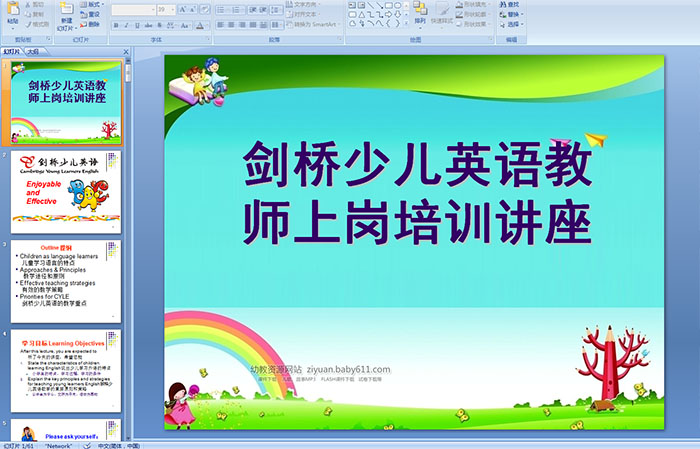Open the Text Direction (文字方向) dropdown
This screenshot has width=700, height=449.
pos(303,4)
